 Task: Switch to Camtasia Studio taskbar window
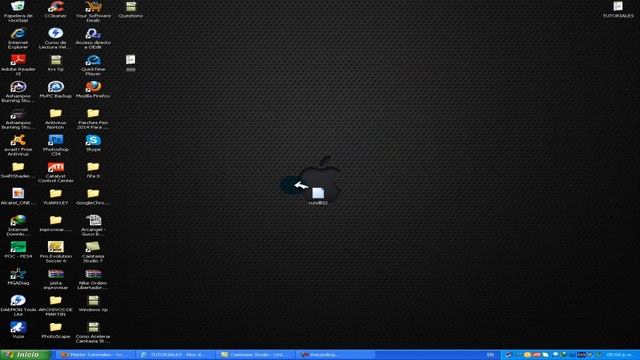[255, 355]
